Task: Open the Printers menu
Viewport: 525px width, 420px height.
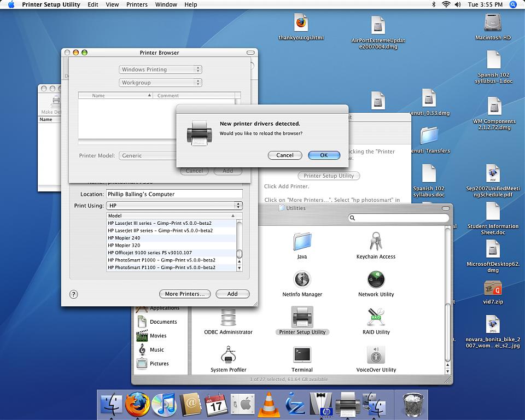Action: (137, 4)
